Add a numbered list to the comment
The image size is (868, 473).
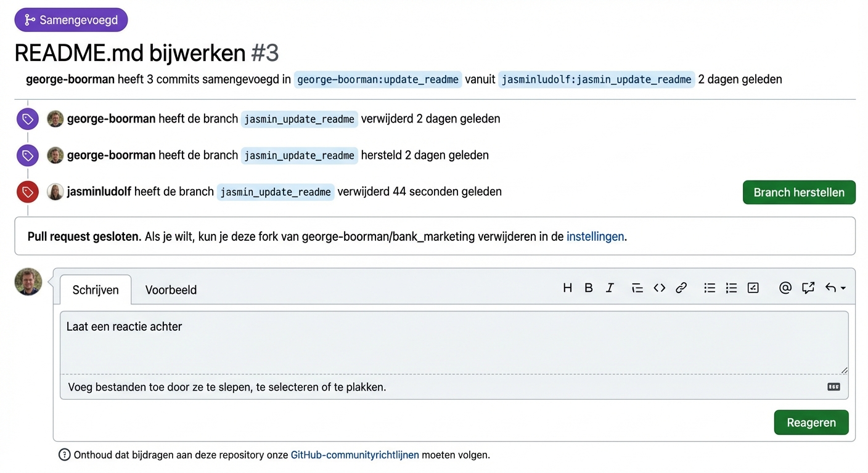click(731, 288)
